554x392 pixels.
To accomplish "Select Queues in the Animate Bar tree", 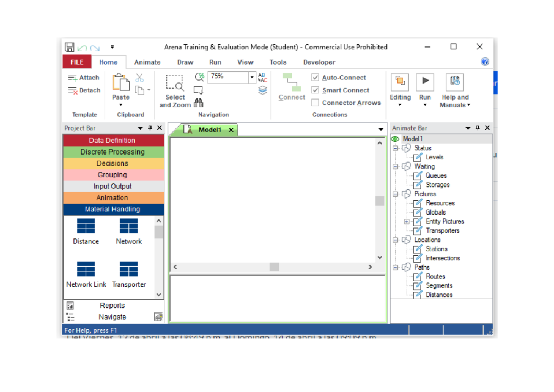I will 436,175.
